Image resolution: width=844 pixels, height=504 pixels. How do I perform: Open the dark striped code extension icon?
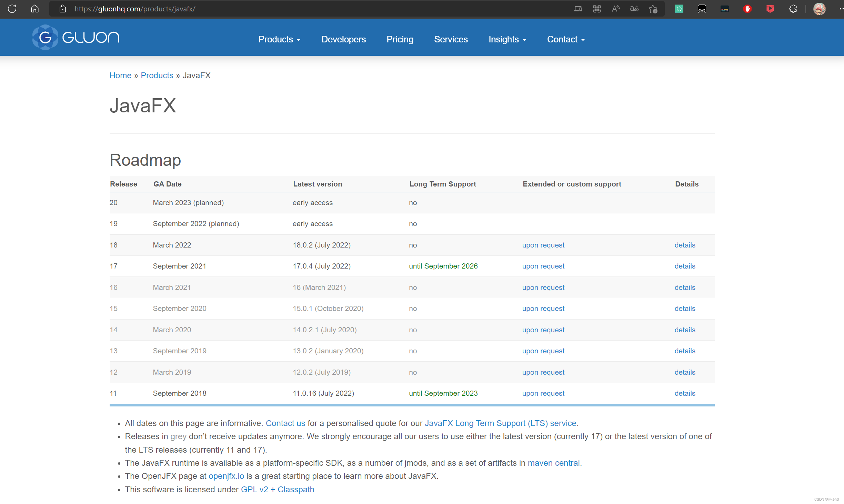point(725,9)
